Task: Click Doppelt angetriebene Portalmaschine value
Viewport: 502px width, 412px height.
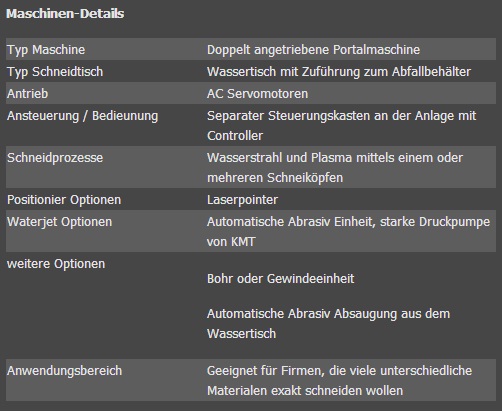Action: 313,50
